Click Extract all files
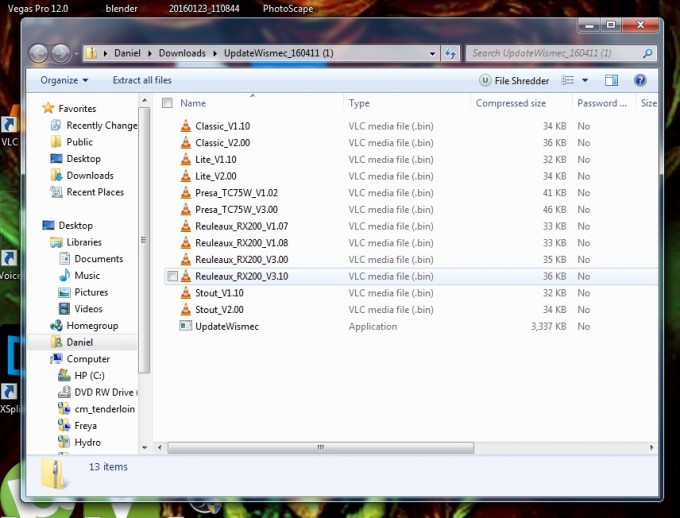This screenshot has height=518, width=680. (142, 80)
